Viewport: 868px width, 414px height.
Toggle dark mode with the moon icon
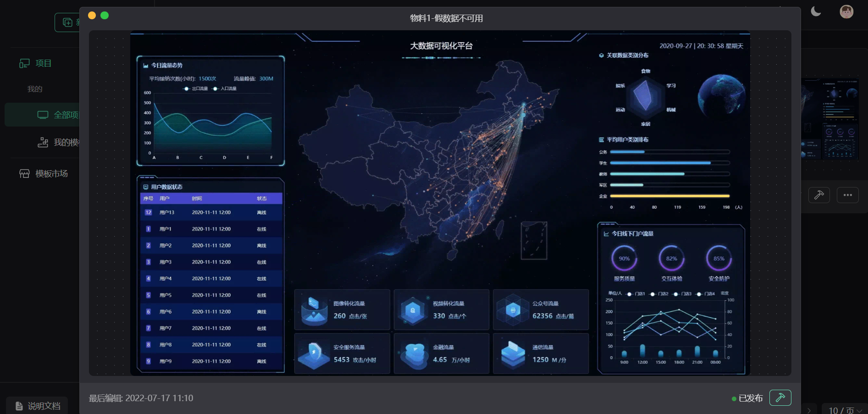816,11
